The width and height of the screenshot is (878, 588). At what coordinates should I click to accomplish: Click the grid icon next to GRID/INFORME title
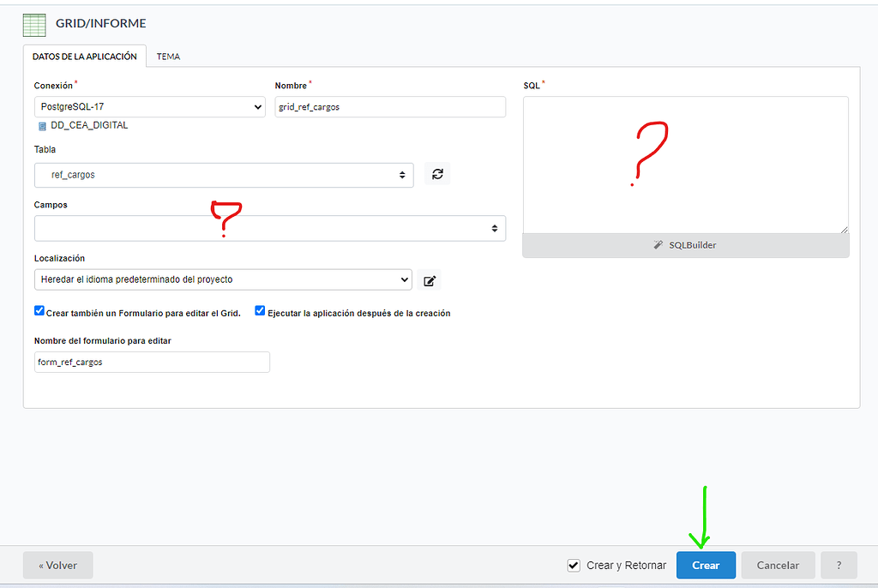(33, 24)
